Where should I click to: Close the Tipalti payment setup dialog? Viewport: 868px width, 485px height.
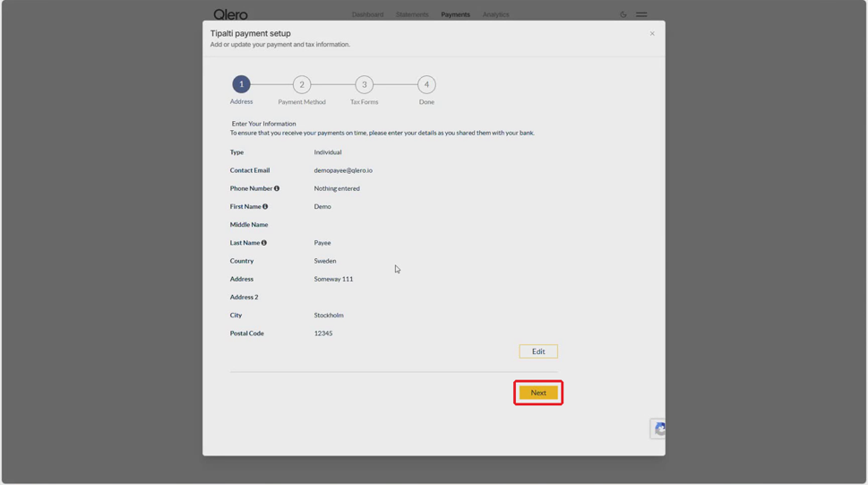click(x=652, y=34)
